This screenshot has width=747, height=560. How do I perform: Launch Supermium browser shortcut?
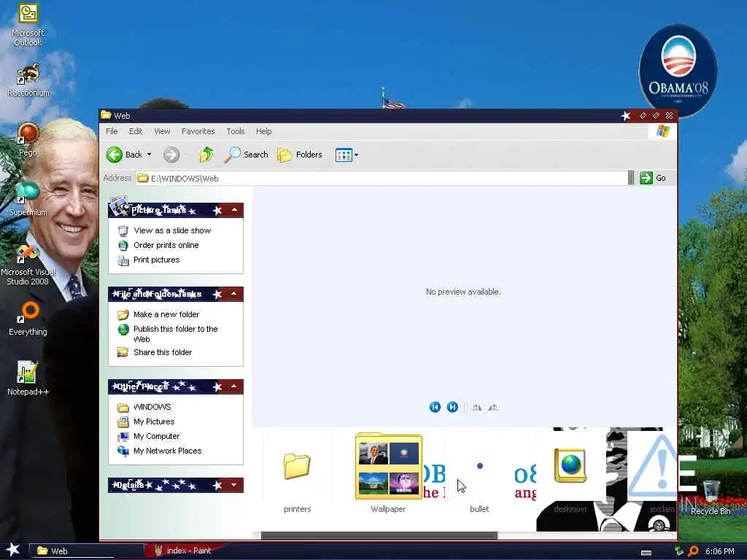28,199
